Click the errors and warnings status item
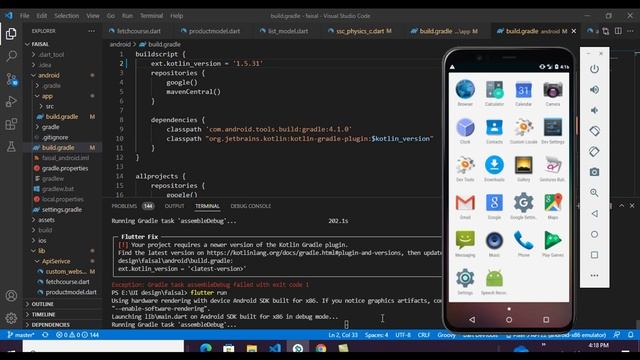Screen dimensions: 640x360 77,335
